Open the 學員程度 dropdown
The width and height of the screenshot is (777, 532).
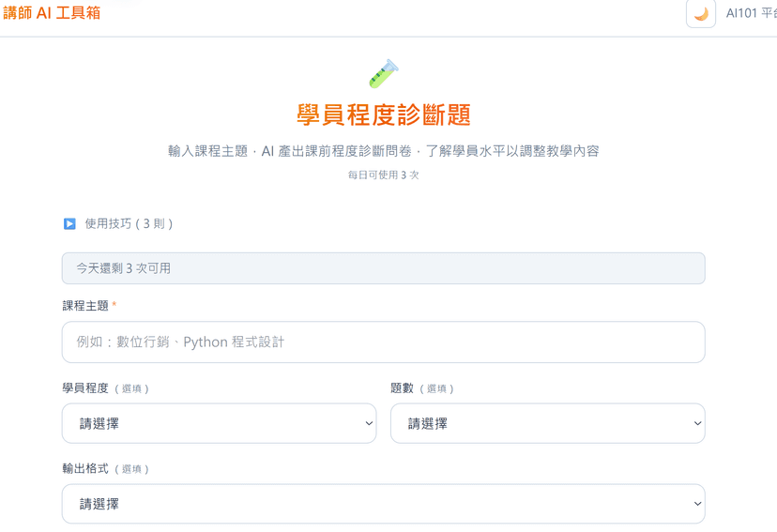tap(219, 423)
